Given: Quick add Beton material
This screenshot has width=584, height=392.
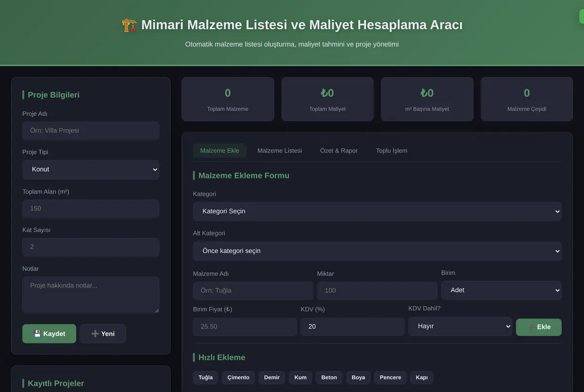Looking at the screenshot, I should [329, 377].
